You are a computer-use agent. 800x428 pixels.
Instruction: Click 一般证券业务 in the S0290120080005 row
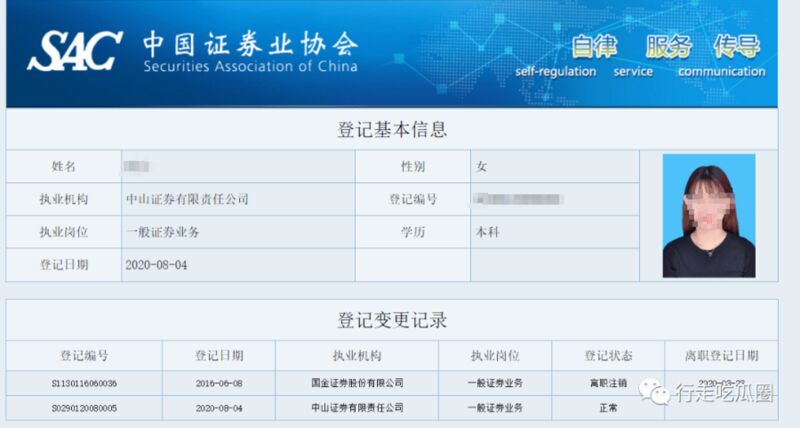pyautogui.click(x=495, y=408)
